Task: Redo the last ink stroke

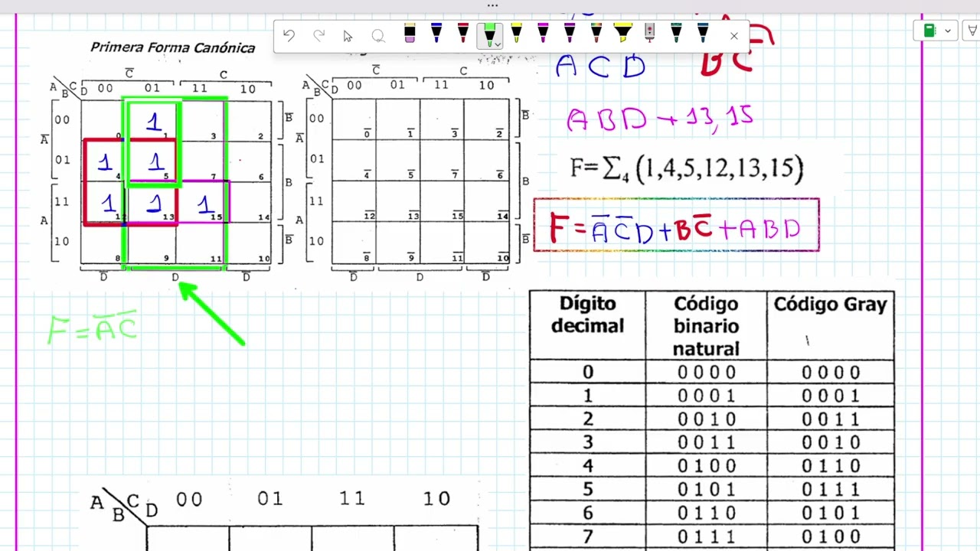Action: tap(319, 35)
